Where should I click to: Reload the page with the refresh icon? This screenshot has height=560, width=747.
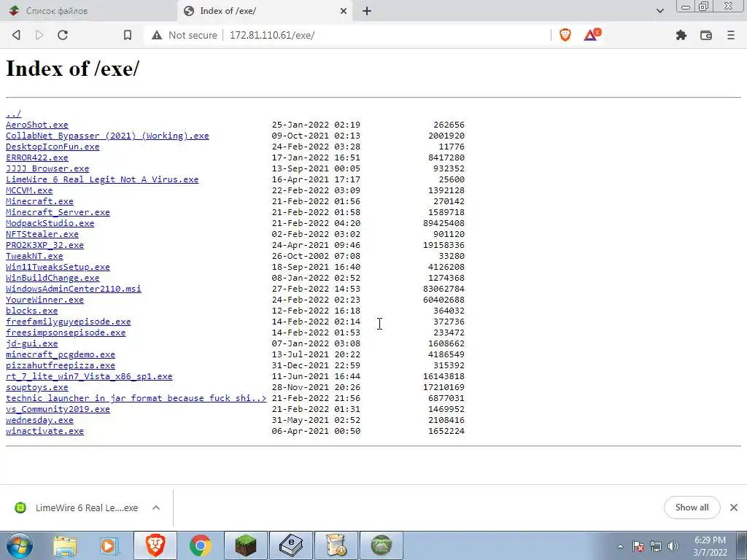pos(63,35)
